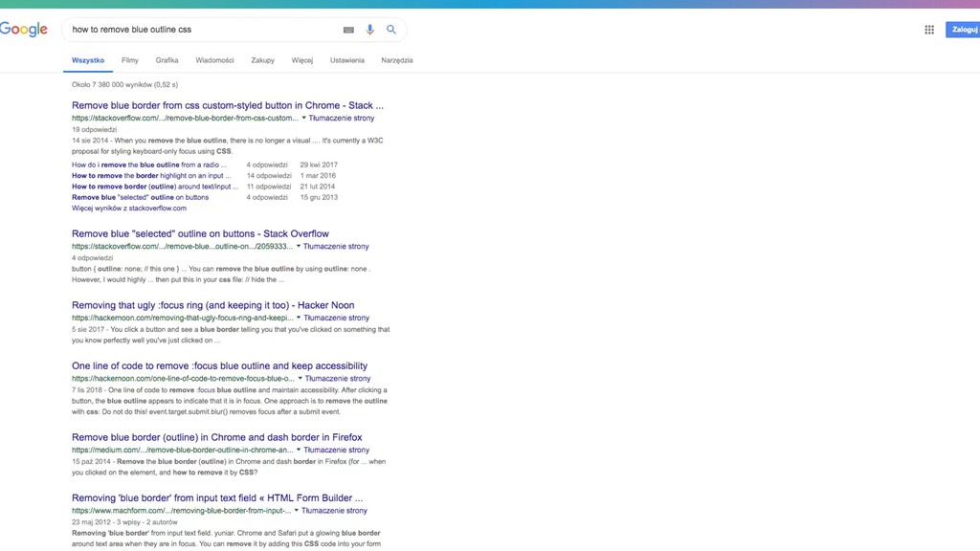The width and height of the screenshot is (980, 551).
Task: Expand dropdown arrow beside first stackoverflow URL
Action: tap(304, 118)
